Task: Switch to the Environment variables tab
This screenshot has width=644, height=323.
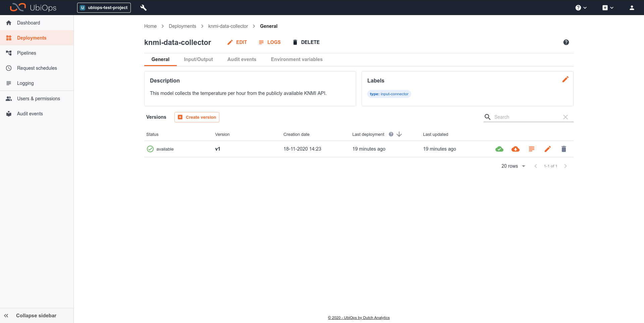Action: tap(297, 59)
